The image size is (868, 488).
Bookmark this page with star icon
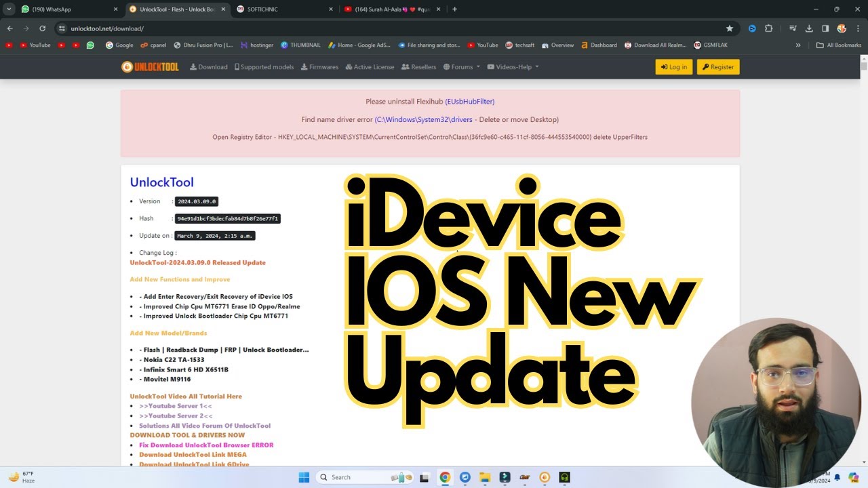[730, 28]
